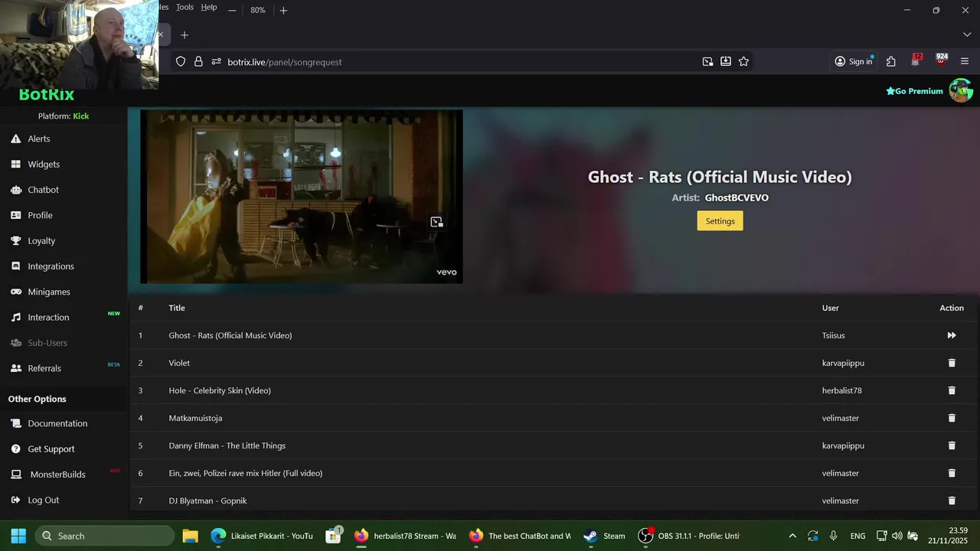
Task: Switch to Steam in the taskbar
Action: tap(604, 536)
